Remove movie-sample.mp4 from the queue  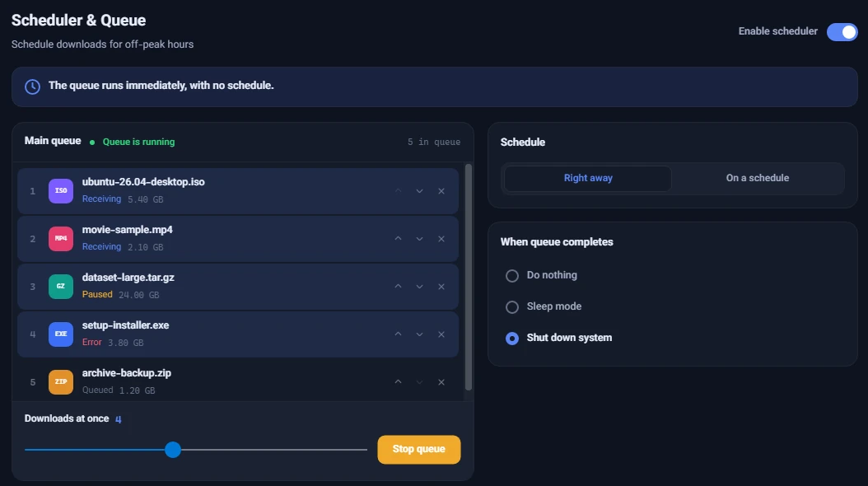pos(441,239)
